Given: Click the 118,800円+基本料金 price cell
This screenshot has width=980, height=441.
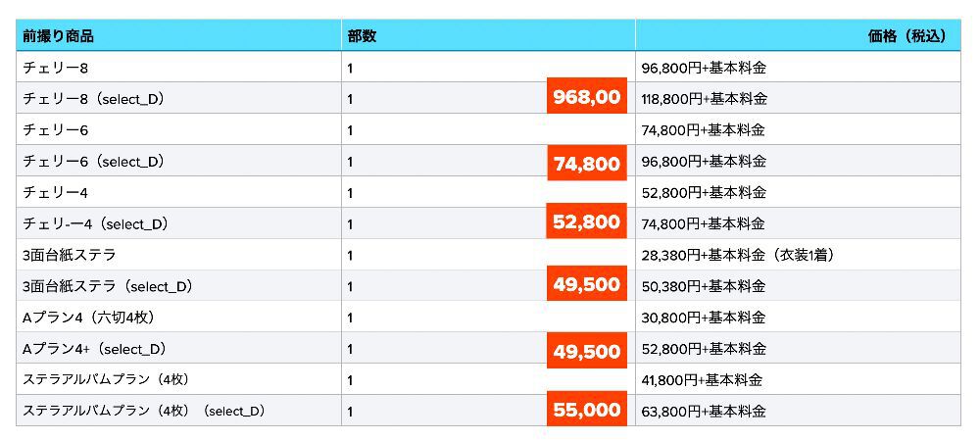Looking at the screenshot, I should click(704, 99).
